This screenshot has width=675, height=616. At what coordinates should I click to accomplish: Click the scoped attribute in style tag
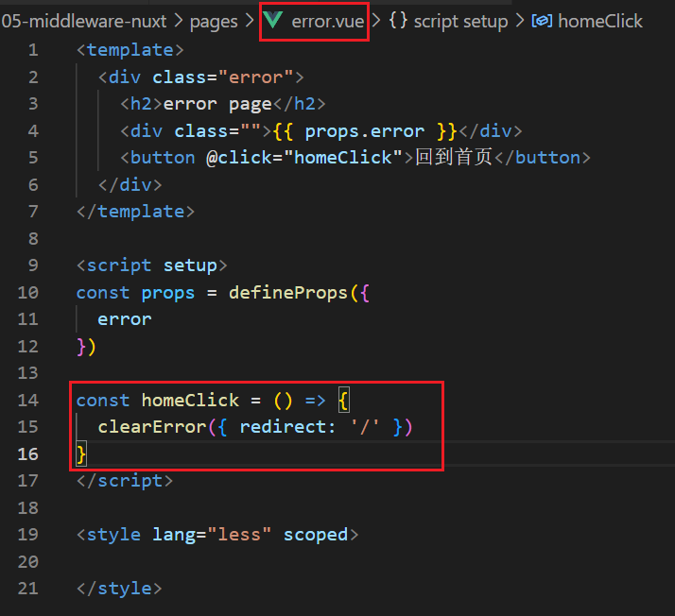(316, 535)
